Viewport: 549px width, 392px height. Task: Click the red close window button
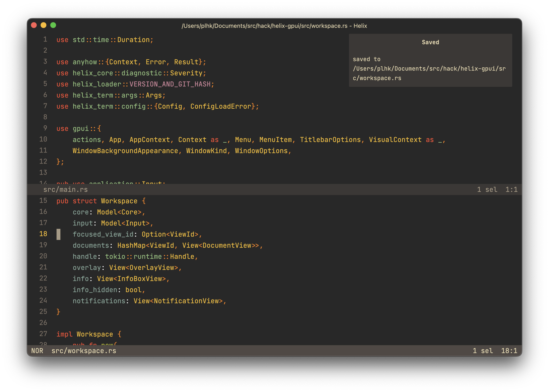34,25
